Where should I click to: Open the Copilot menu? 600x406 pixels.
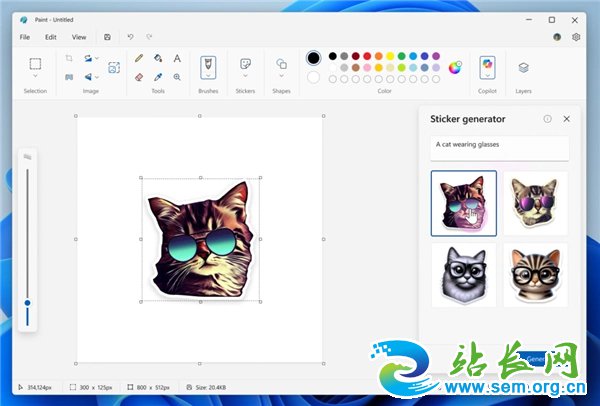pos(488,67)
